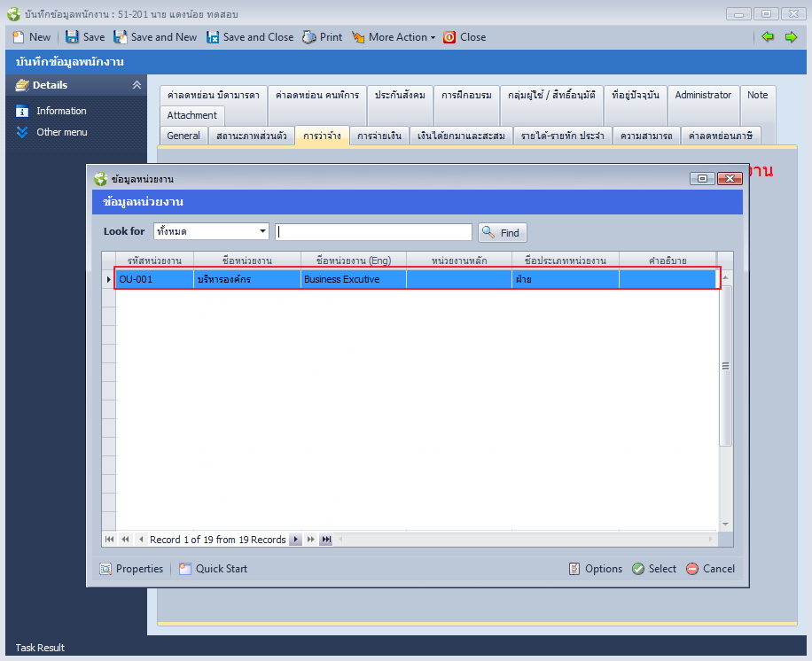This screenshot has height=661, width=812.
Task: Click the Find button
Action: (502, 232)
